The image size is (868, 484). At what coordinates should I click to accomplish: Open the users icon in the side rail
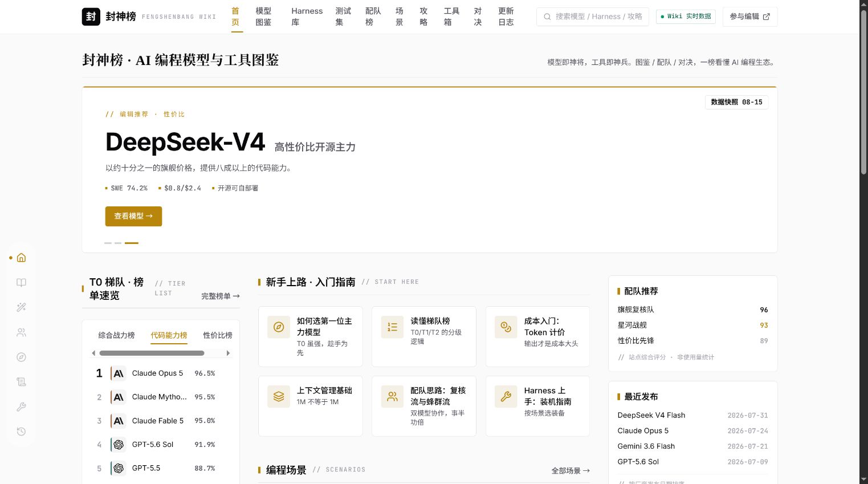click(21, 332)
